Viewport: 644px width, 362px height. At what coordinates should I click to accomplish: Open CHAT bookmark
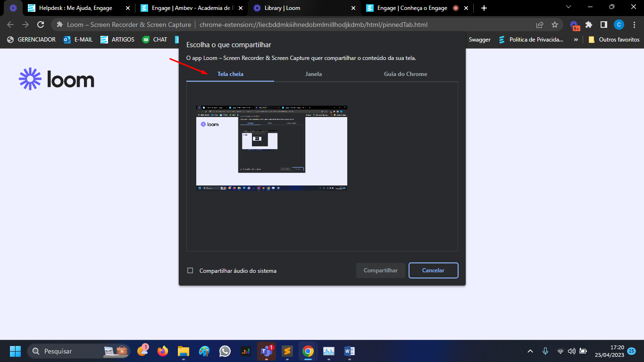pyautogui.click(x=155, y=40)
